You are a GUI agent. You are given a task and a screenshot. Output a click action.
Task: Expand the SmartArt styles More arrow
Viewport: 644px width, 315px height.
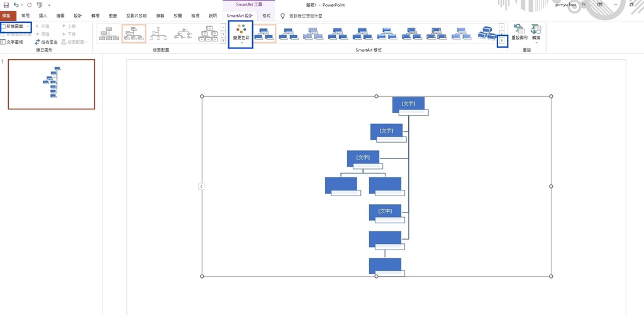tap(502, 41)
